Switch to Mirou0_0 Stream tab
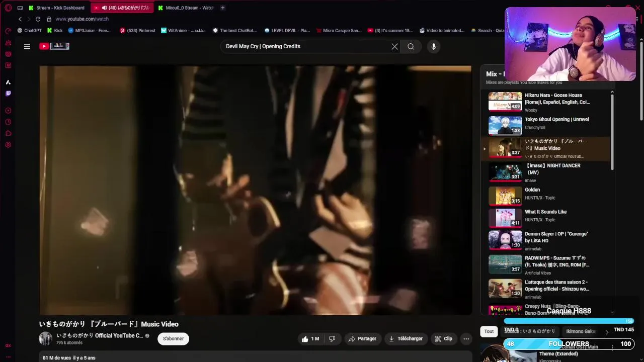 tap(186, 8)
